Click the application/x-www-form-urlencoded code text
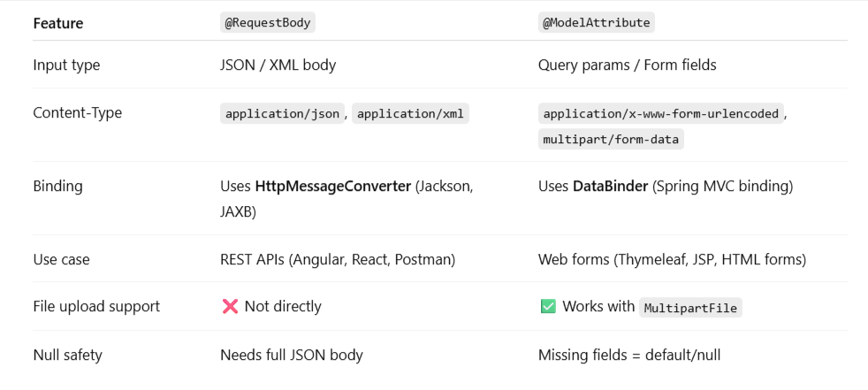Image resolution: width=868 pixels, height=390 pixels. [x=661, y=113]
